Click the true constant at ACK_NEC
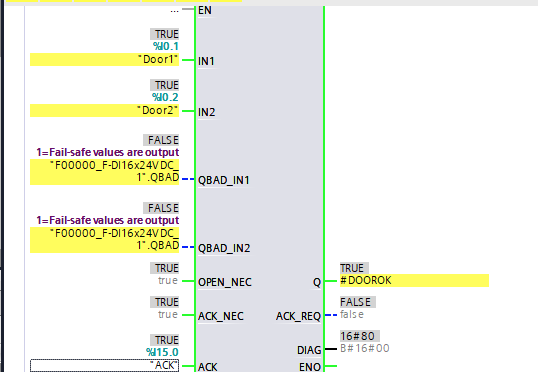Viewport: 538px width, 372px height. [x=168, y=314]
